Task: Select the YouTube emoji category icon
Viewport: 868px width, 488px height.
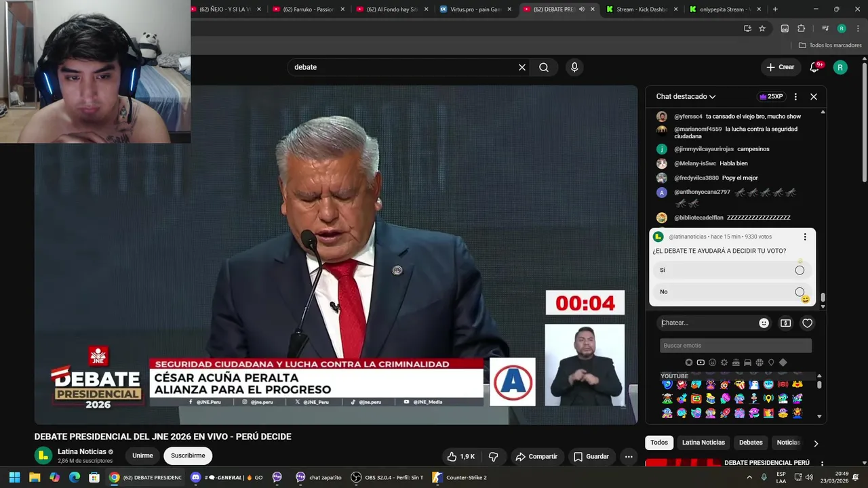Action: tap(701, 363)
